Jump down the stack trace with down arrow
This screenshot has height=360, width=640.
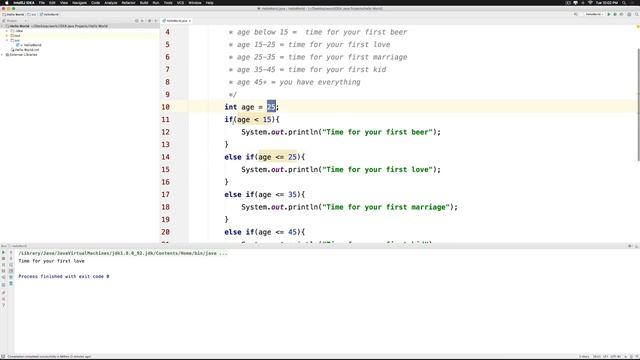11,258
